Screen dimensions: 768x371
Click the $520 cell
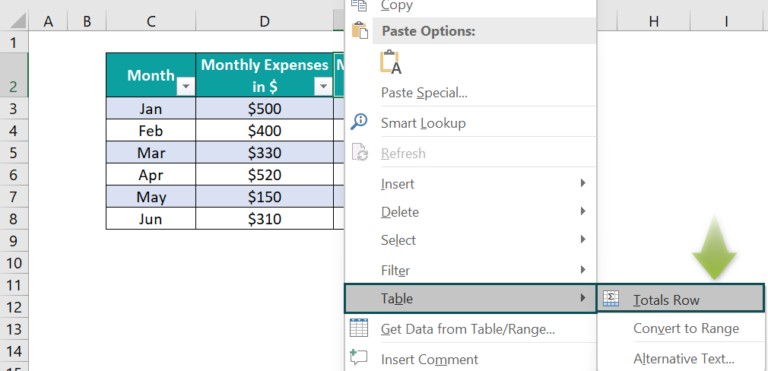[x=264, y=174]
